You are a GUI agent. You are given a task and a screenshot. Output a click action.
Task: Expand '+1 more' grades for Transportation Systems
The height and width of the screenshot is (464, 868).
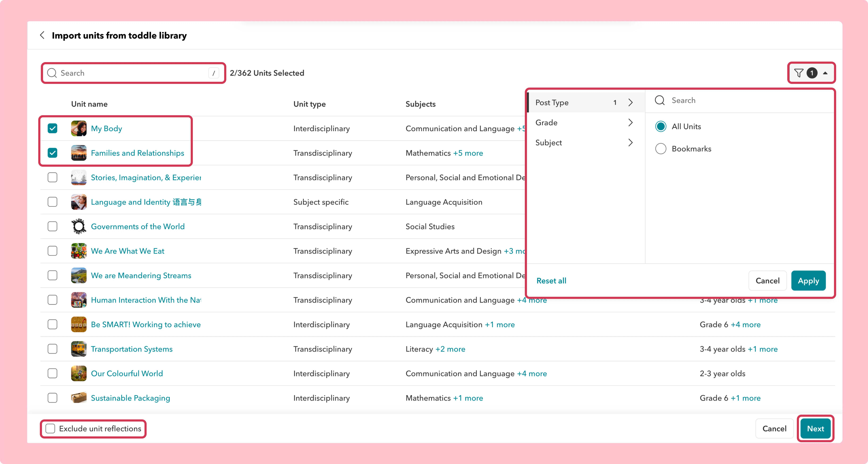pyautogui.click(x=763, y=349)
